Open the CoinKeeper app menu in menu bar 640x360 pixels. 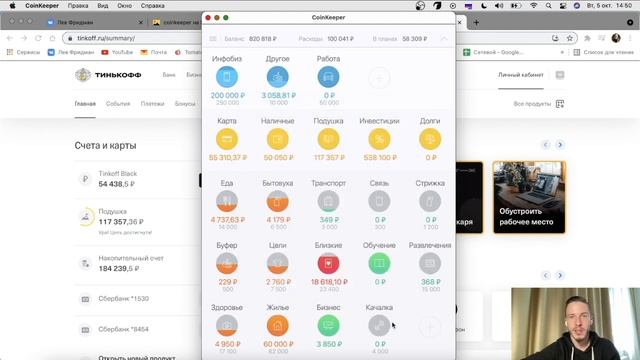pyautogui.click(x=42, y=6)
